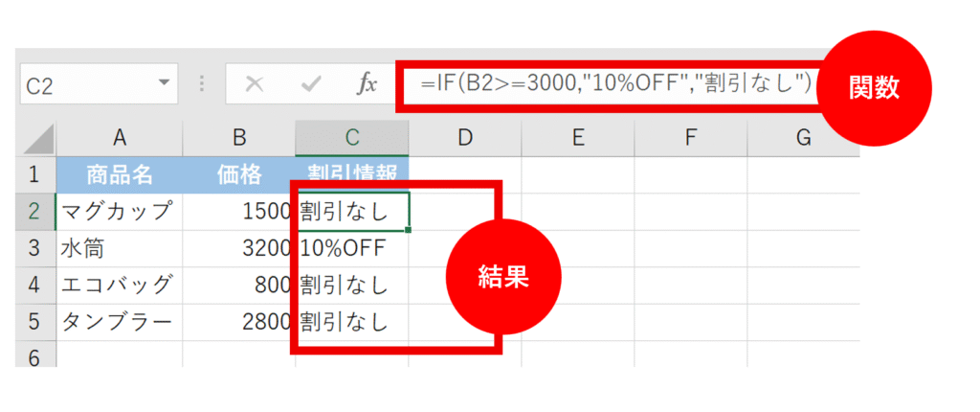This screenshot has width=980, height=412.
Task: Click the 商品名 header cell
Action: click(119, 175)
